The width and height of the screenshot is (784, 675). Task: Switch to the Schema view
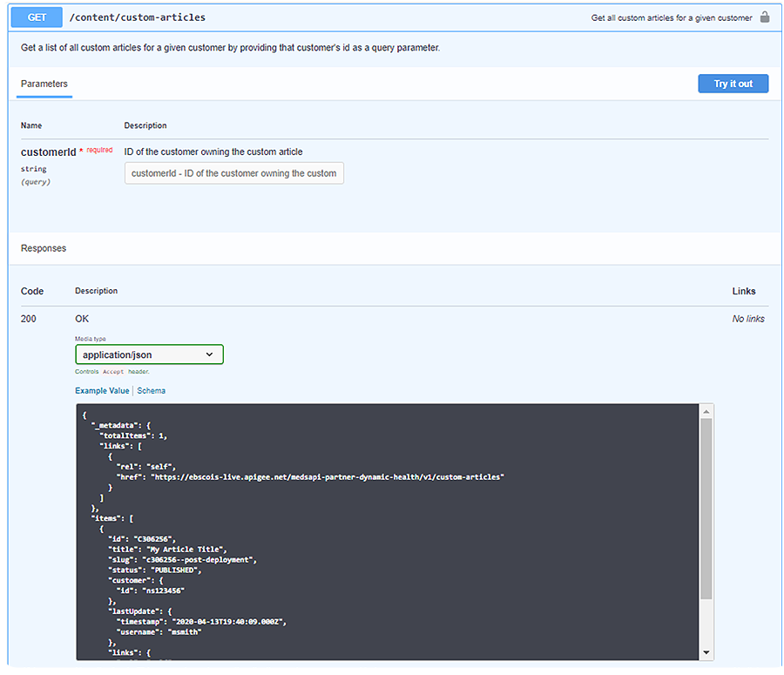[151, 391]
